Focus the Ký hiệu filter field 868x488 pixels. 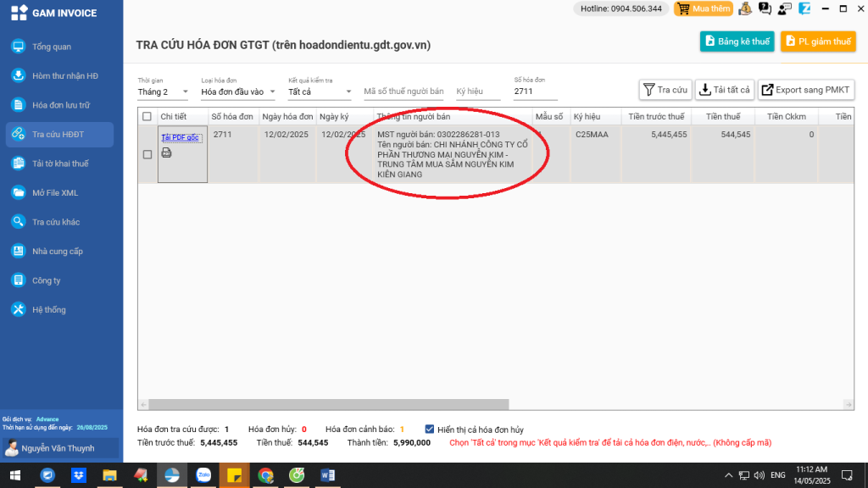[478, 91]
